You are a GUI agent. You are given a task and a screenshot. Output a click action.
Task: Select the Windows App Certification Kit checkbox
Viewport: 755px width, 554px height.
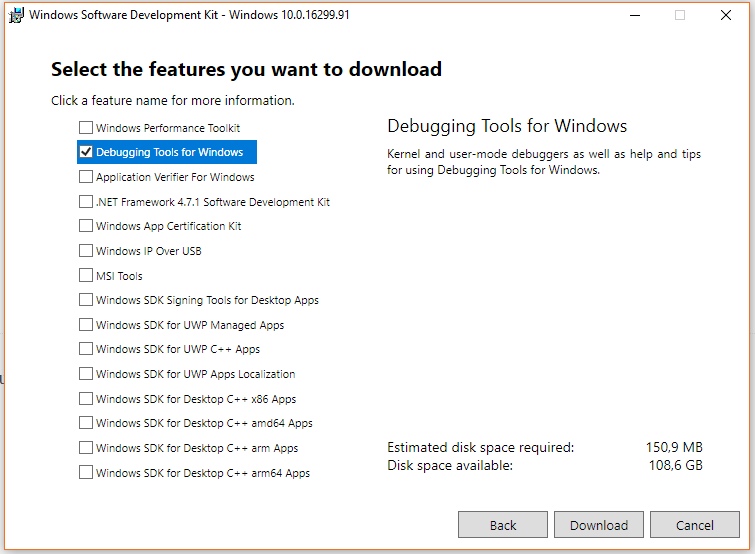coord(86,226)
